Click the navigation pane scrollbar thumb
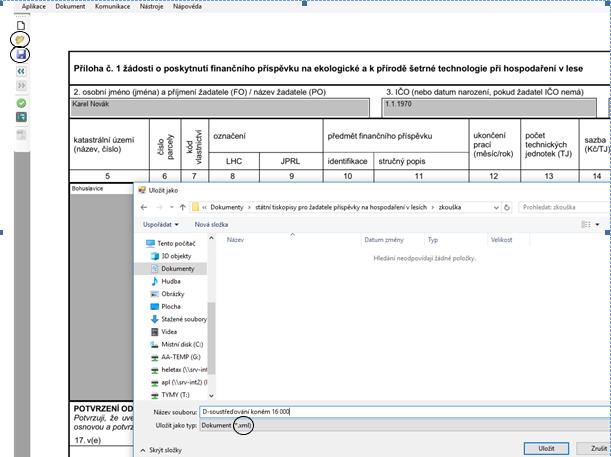 tap(211, 338)
